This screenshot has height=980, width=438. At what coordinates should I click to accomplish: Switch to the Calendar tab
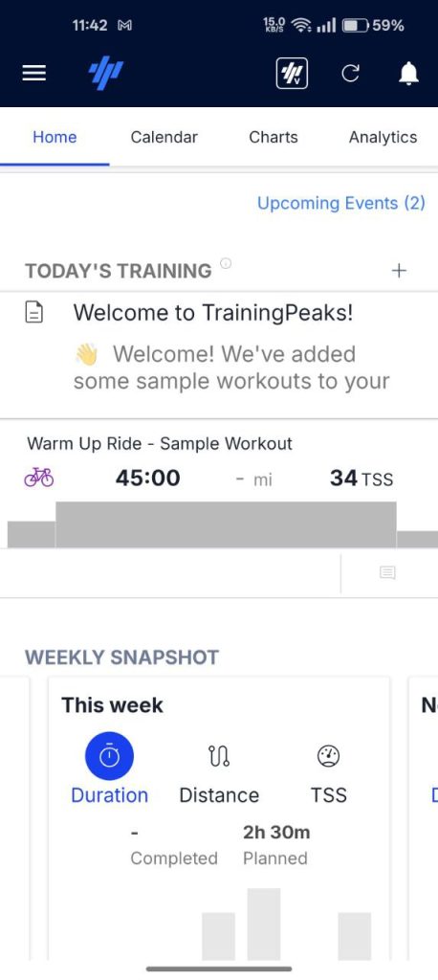pyautogui.click(x=164, y=138)
